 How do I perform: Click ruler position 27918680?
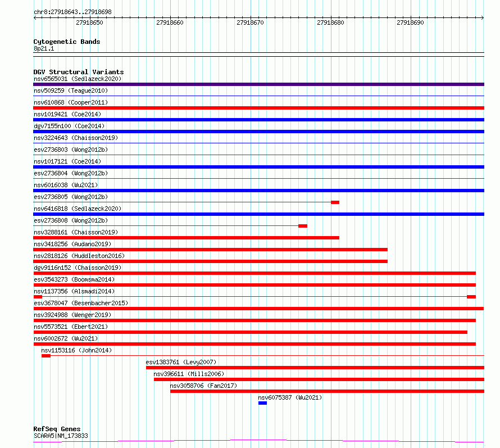coord(331,22)
